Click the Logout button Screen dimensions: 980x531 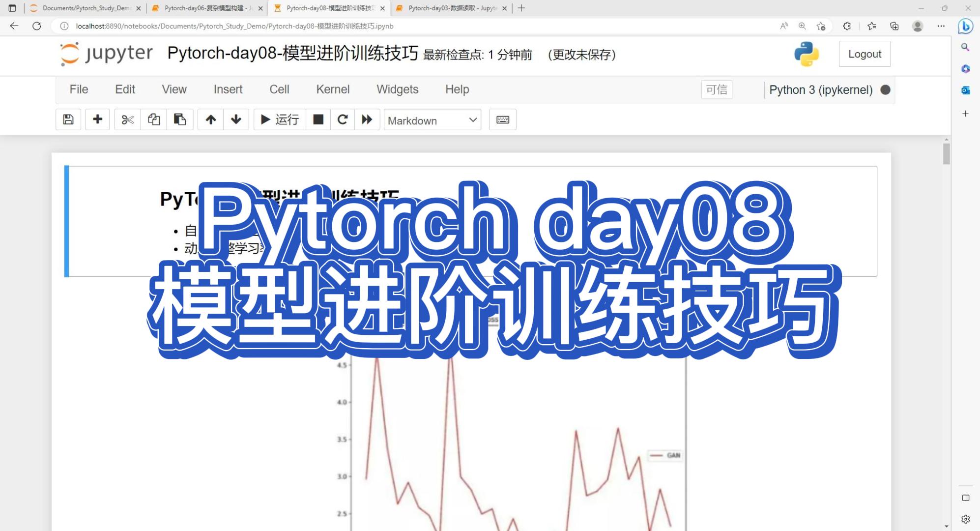tap(864, 54)
